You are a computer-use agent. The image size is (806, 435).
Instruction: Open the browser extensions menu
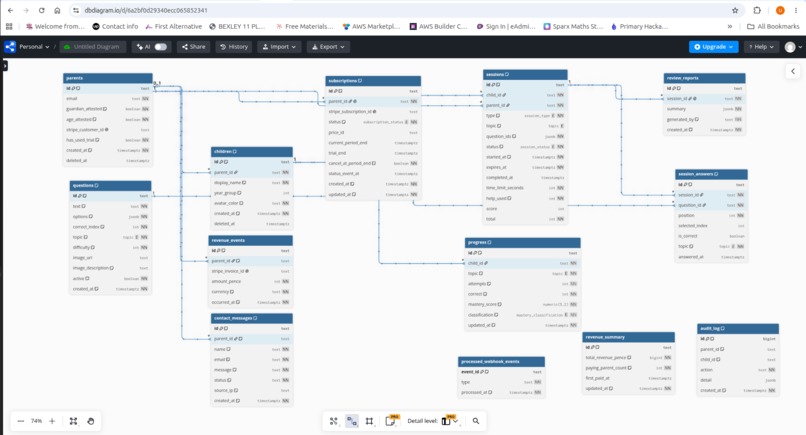click(x=757, y=10)
